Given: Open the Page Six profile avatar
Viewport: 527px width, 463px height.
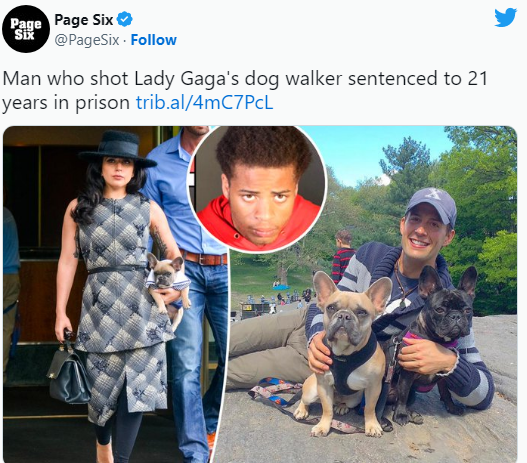Looking at the screenshot, I should (26, 29).
